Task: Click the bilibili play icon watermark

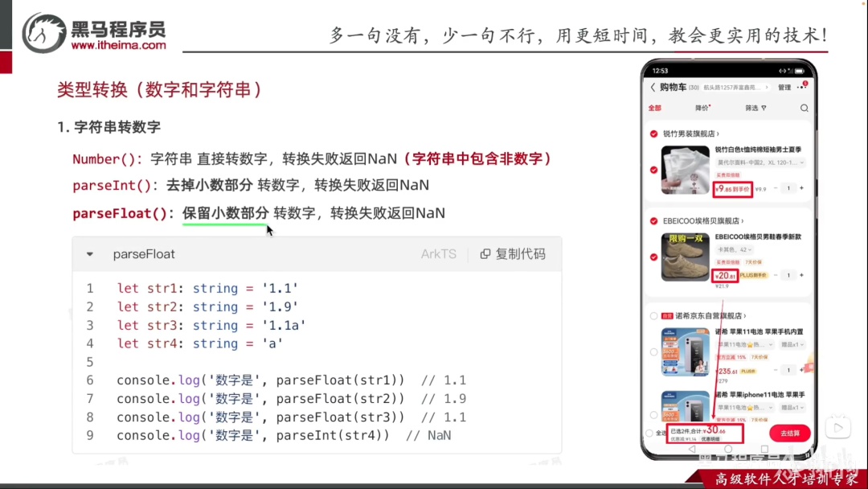Action: 838,427
